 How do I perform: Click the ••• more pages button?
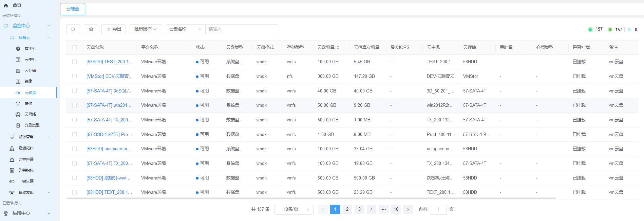click(x=384, y=209)
